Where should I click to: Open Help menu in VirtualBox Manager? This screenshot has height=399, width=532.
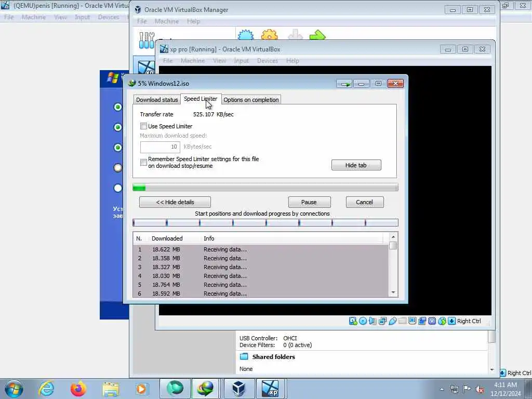193,21
